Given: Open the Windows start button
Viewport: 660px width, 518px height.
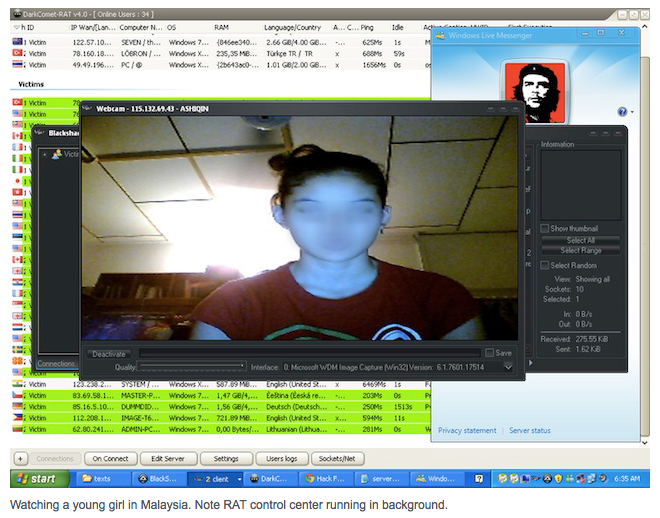Looking at the screenshot, I should click(40, 478).
